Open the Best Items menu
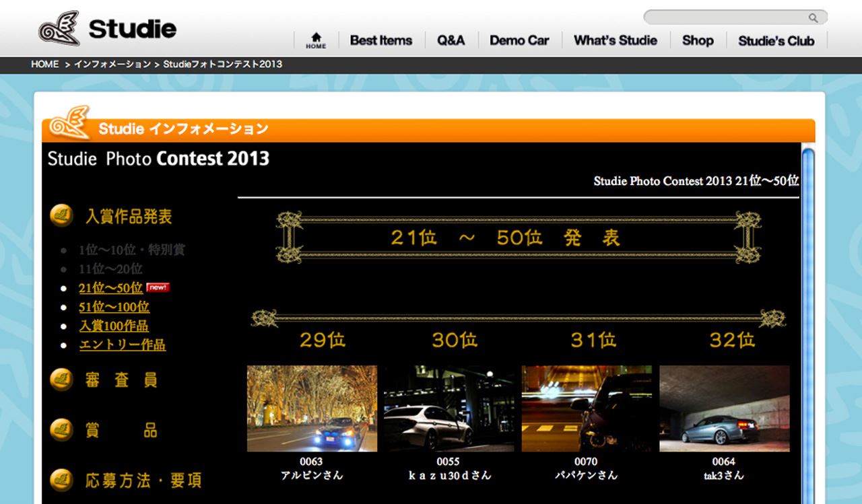 [381, 40]
